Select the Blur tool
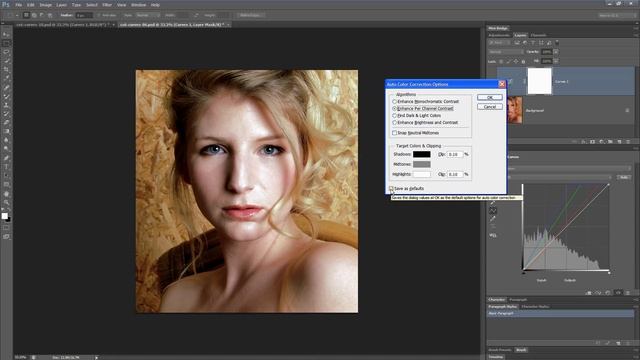This screenshot has width=640, height=360. coord(6,140)
